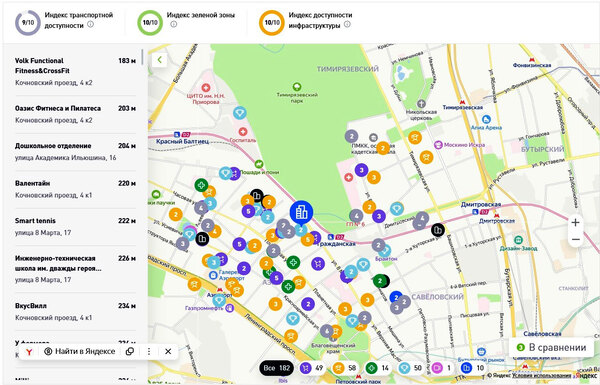Toggle blue buildings filter showing 10
The height and width of the screenshot is (385, 600).
(473, 368)
